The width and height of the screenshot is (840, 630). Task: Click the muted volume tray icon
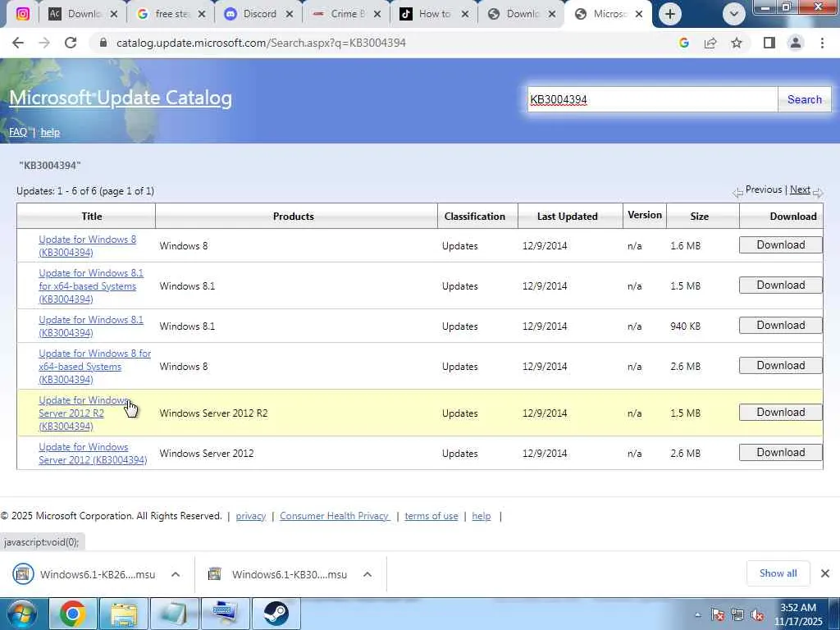[757, 615]
